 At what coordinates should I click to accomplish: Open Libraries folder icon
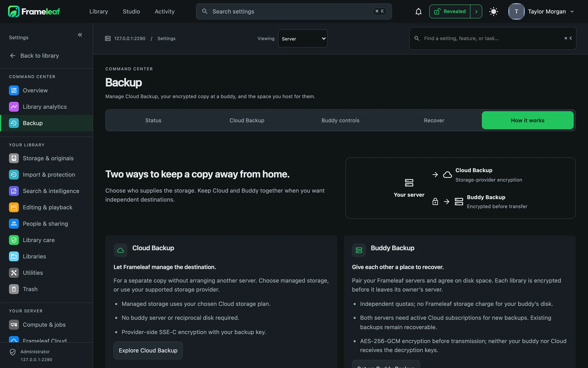(x=14, y=256)
